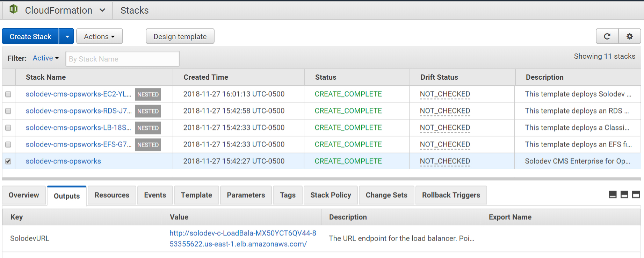The width and height of the screenshot is (644, 258).
Task: Uncheck the solodev-cms-opsworks root stack checkbox
Action: [x=8, y=161]
